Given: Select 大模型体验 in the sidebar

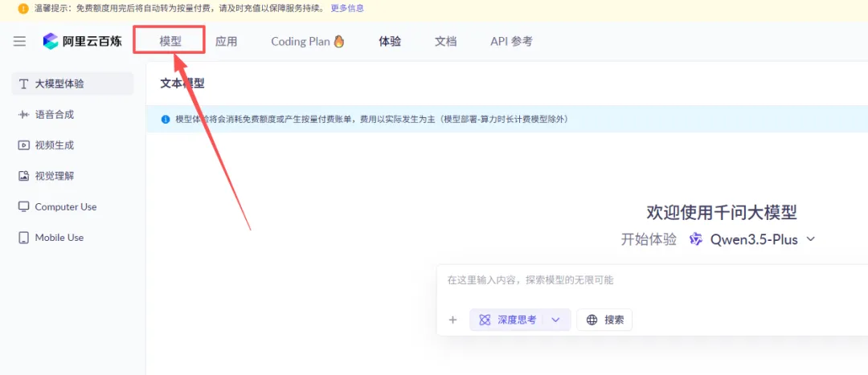Looking at the screenshot, I should [x=72, y=84].
